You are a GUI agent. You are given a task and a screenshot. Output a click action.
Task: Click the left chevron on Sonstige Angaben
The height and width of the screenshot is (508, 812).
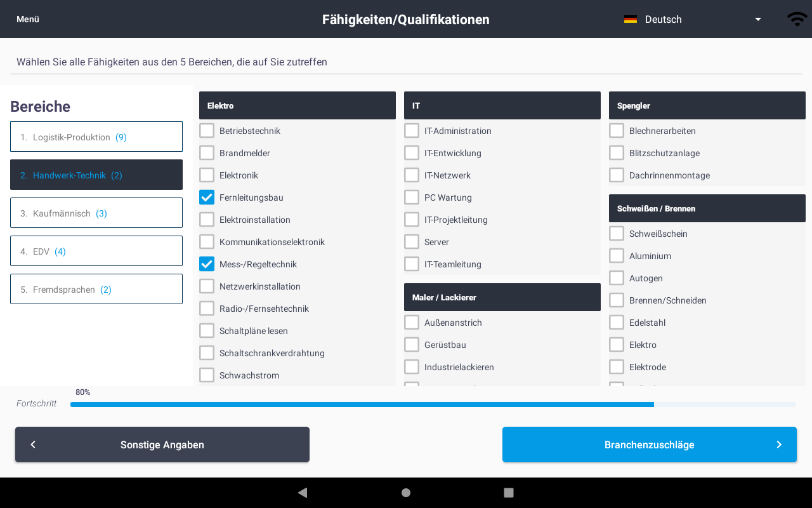[33, 444]
